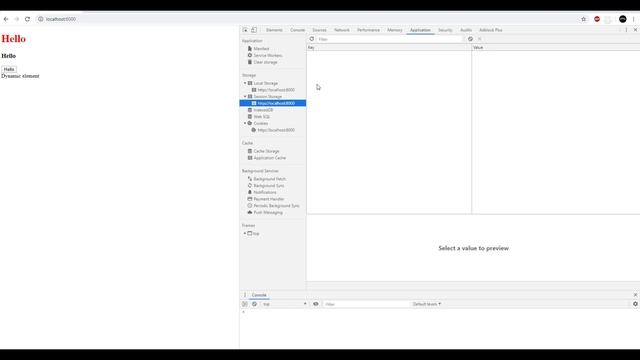640x360 pixels.
Task: Bookmark this page with the star icon
Action: coord(584,19)
